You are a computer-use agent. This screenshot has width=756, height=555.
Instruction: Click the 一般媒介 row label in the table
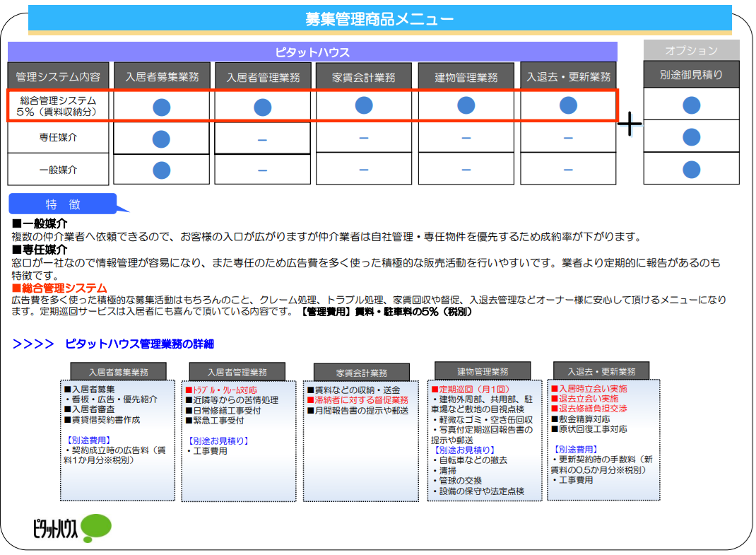pos(58,170)
